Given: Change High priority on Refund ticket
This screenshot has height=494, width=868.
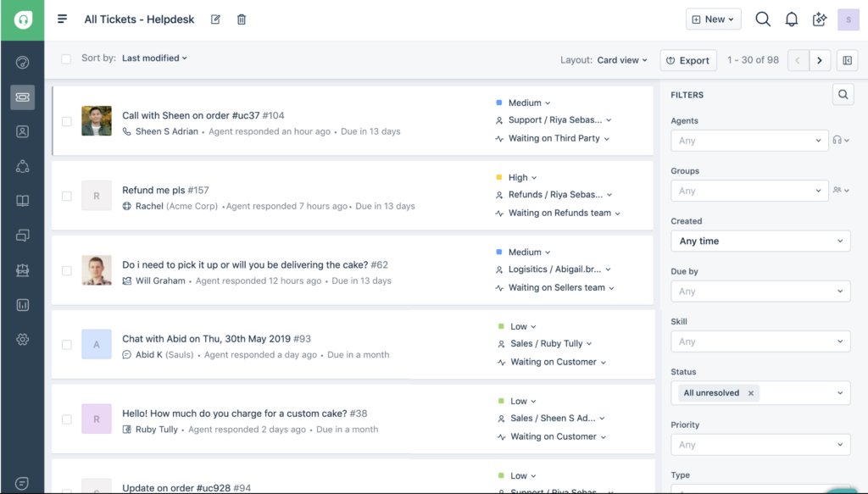Looking at the screenshot, I should [516, 178].
